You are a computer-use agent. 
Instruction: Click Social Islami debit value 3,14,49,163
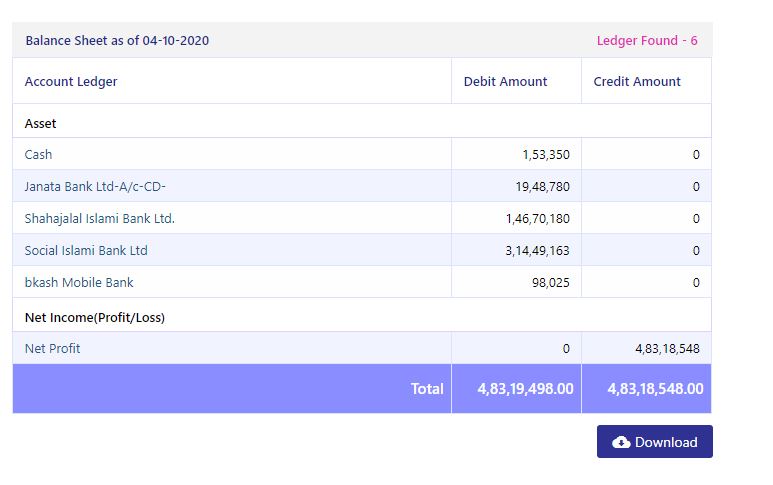(537, 251)
